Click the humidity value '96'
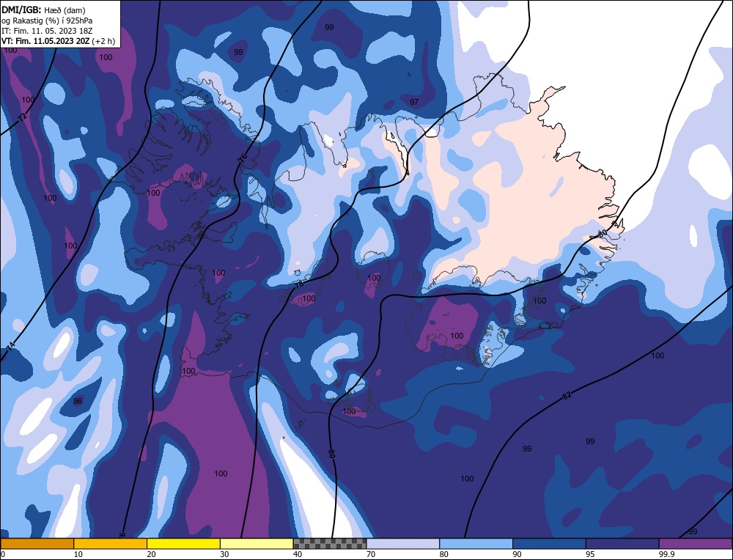 (78, 401)
